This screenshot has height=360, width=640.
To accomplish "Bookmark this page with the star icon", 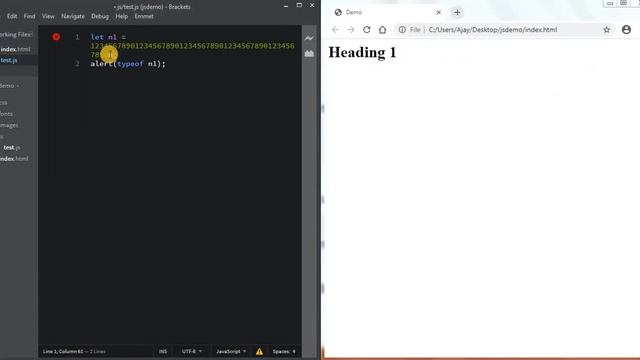I will tap(607, 29).
